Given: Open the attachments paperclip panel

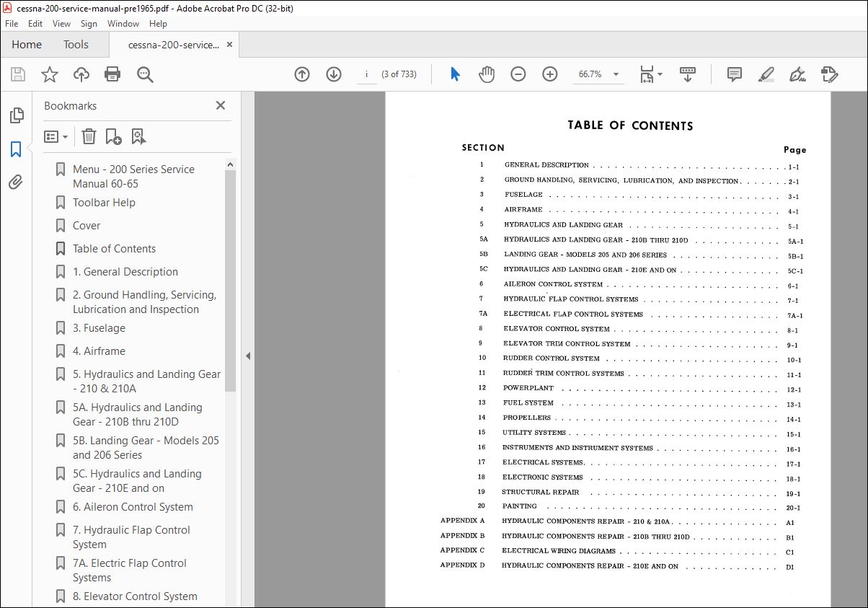Looking at the screenshot, I should [16, 182].
